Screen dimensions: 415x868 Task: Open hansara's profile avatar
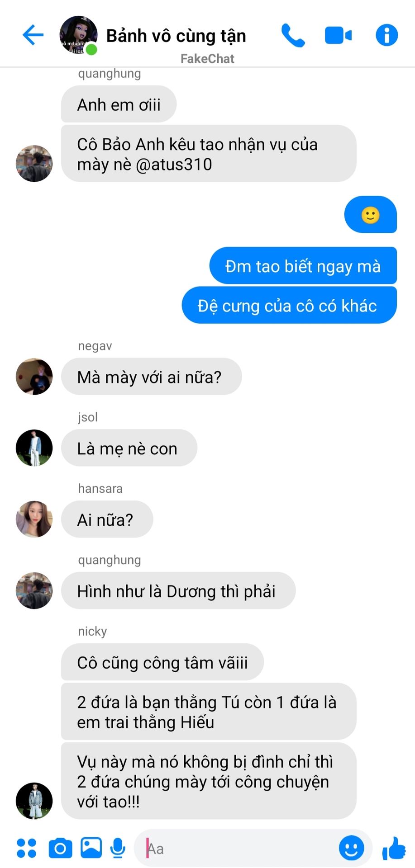(34, 519)
